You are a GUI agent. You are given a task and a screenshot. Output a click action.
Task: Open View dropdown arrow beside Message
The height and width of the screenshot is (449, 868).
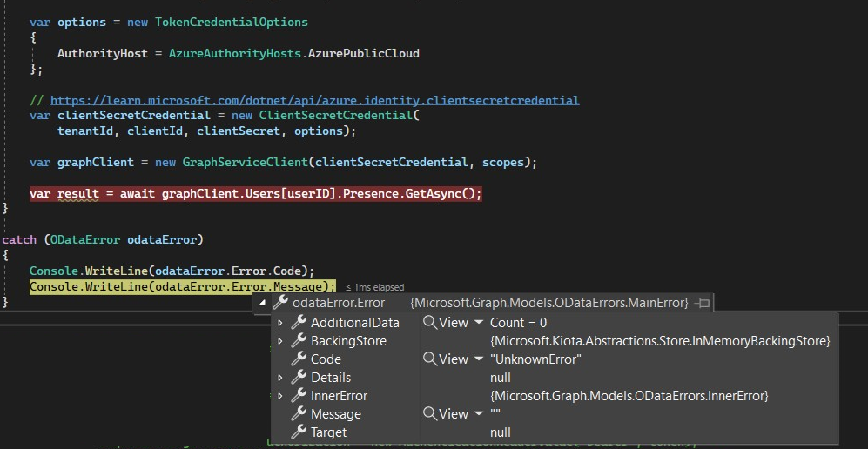[x=479, y=413]
